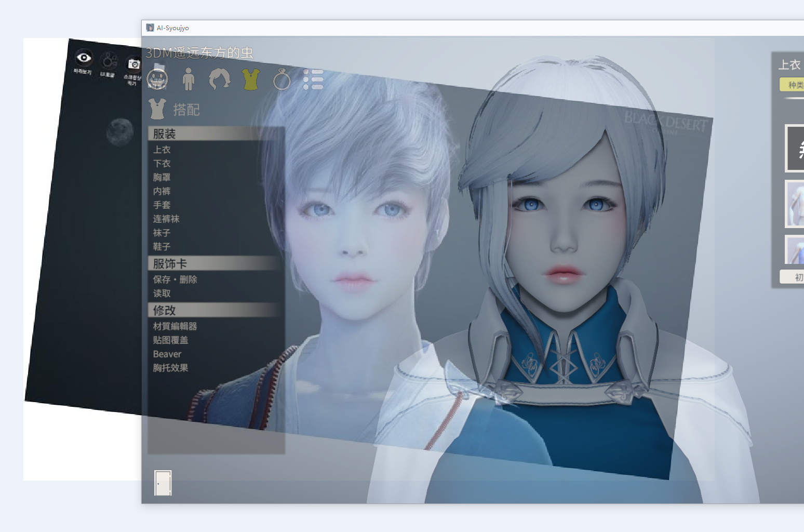Open the 贴图覆盖 texture overlay option
This screenshot has height=532, width=804.
[171, 340]
